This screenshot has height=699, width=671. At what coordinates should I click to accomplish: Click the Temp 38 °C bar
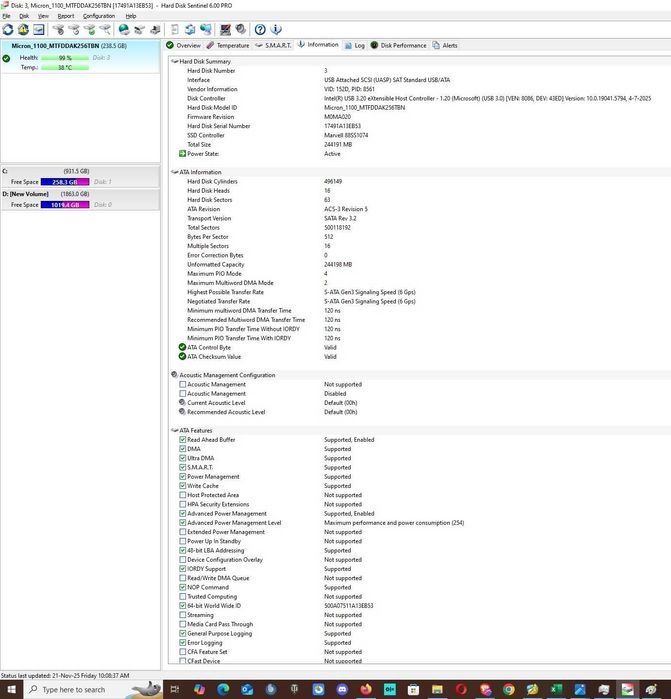point(65,68)
